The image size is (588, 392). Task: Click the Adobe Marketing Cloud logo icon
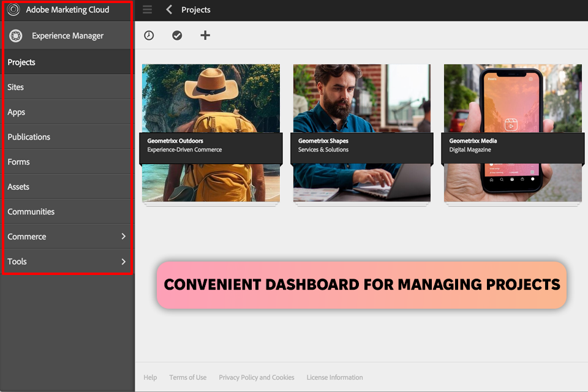(x=13, y=9)
